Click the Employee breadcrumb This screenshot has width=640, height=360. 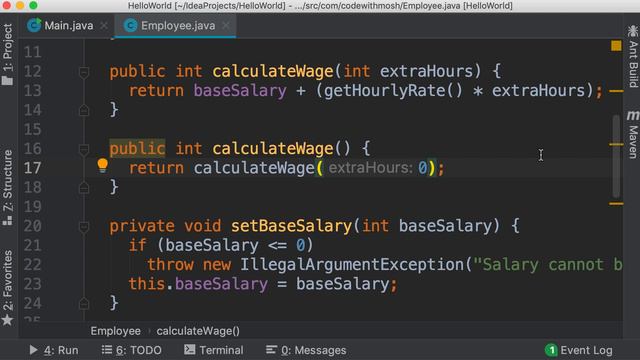pyautogui.click(x=116, y=331)
